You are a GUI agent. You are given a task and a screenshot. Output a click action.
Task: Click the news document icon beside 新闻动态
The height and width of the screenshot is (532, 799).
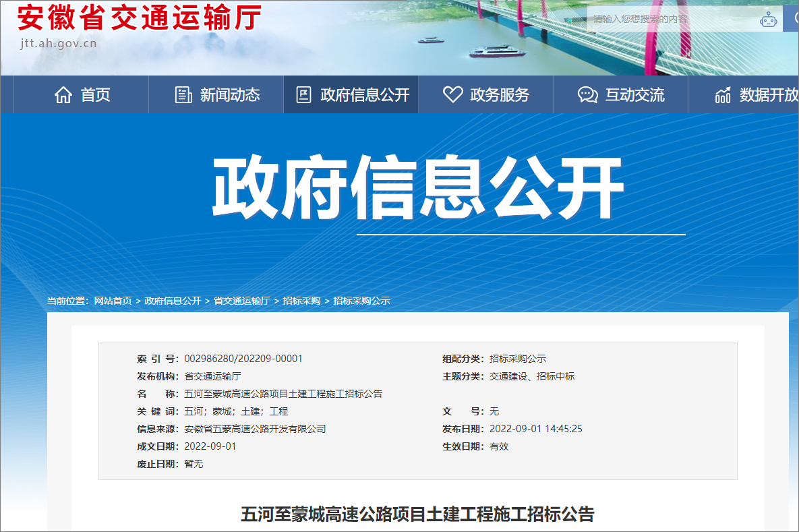tap(183, 95)
